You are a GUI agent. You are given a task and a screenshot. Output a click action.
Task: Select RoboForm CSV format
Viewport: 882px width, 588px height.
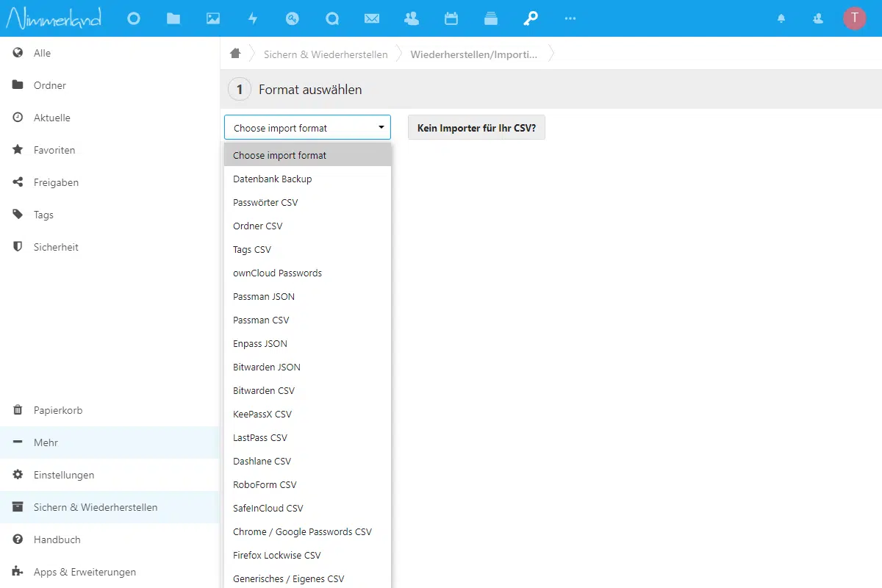pyautogui.click(x=307, y=484)
